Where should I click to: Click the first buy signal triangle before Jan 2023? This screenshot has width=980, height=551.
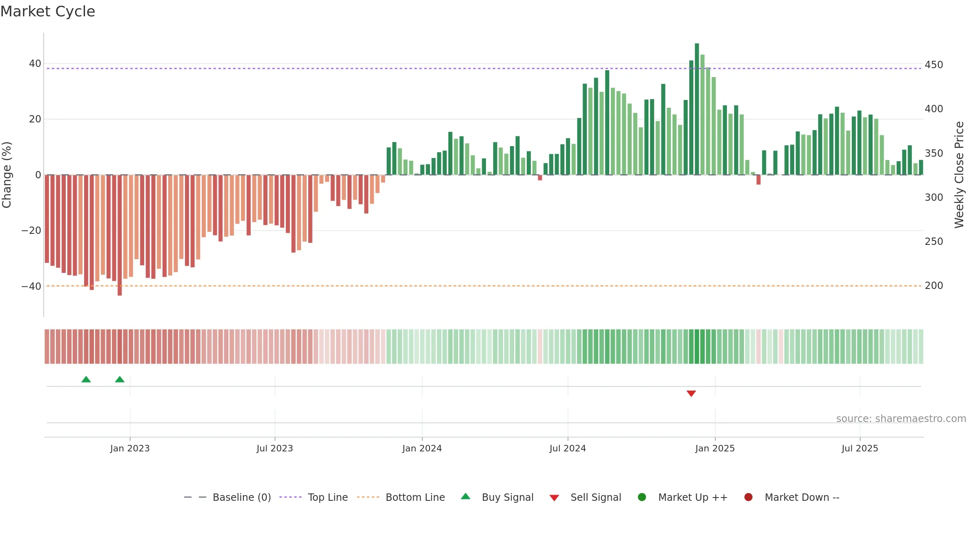86,379
